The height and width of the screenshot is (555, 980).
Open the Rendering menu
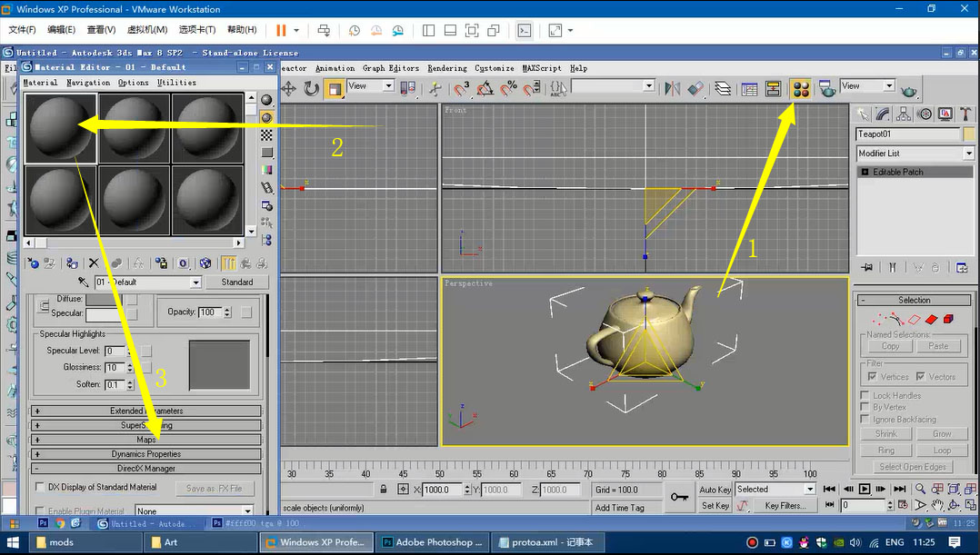tap(447, 68)
